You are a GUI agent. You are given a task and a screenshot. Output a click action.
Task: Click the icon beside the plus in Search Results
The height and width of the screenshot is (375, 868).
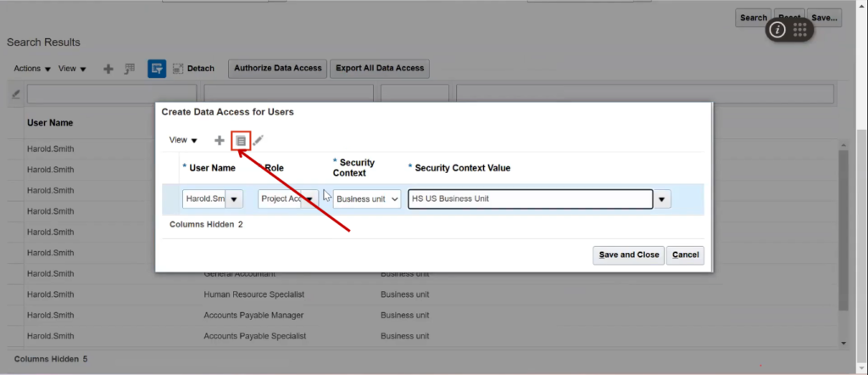130,69
